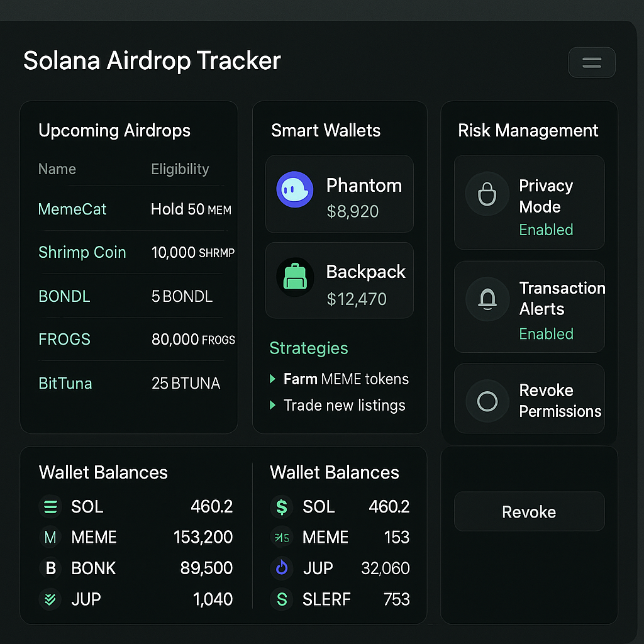Click the Name column header
The height and width of the screenshot is (644, 644).
[57, 169]
